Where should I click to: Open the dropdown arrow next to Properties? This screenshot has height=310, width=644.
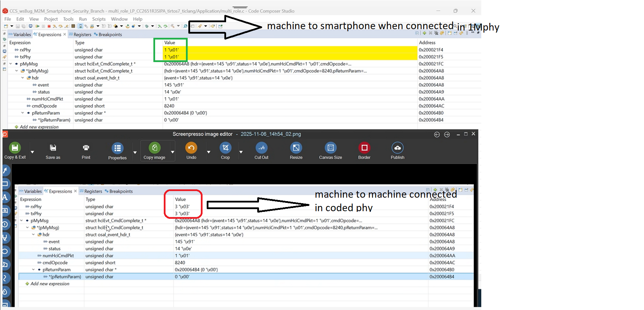[135, 152]
